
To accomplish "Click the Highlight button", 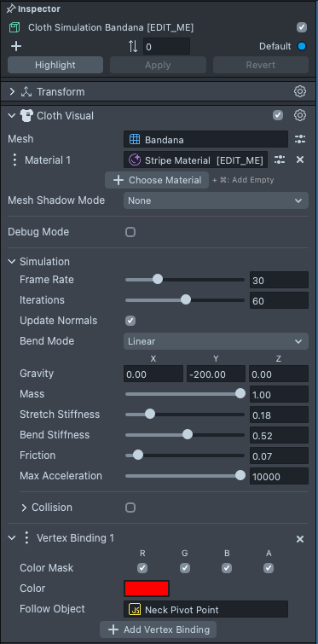I will pos(55,65).
